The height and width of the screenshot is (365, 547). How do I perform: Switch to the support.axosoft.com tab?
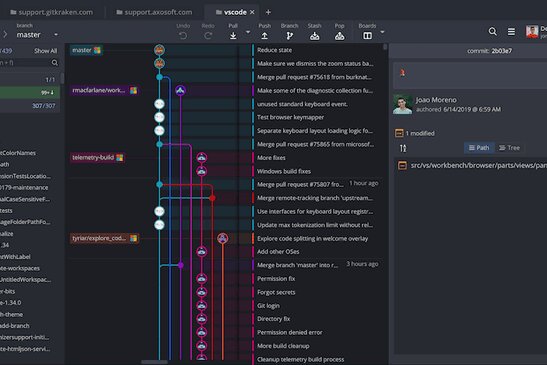pyautogui.click(x=155, y=12)
